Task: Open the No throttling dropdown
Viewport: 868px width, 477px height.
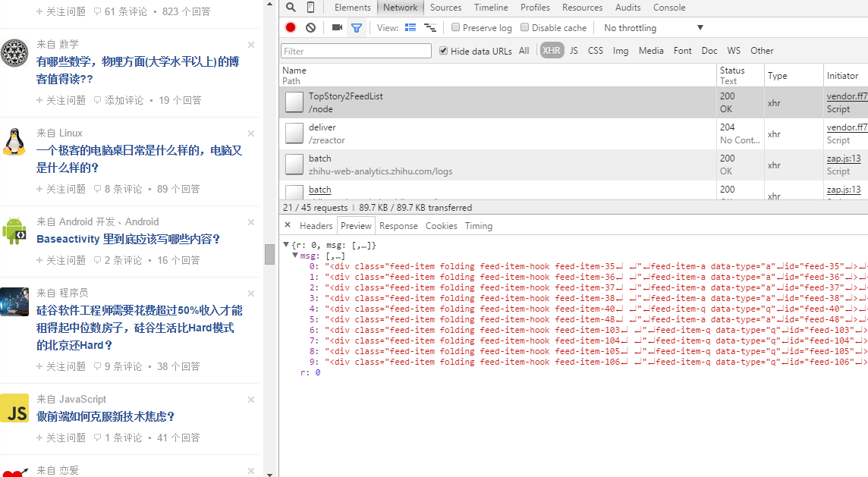Action: [x=651, y=27]
